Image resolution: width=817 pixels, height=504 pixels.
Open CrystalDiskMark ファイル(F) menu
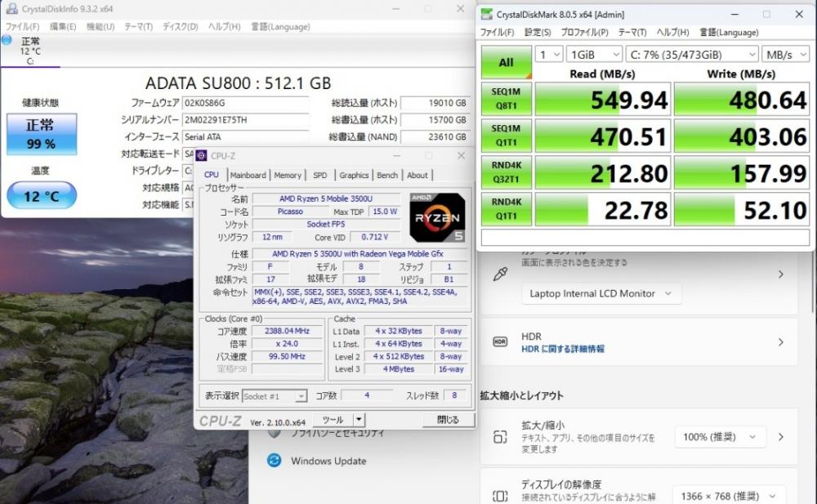tap(497, 33)
